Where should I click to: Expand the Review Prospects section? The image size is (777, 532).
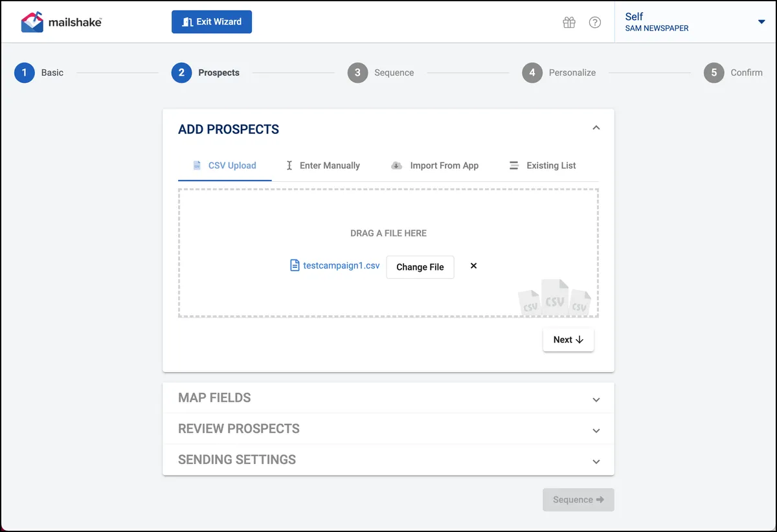click(388, 429)
